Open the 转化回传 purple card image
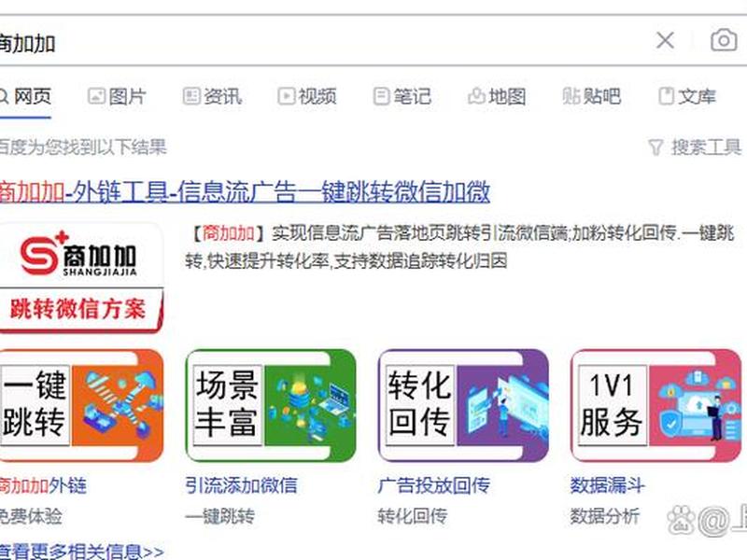The width and height of the screenshot is (747, 560). (x=463, y=406)
